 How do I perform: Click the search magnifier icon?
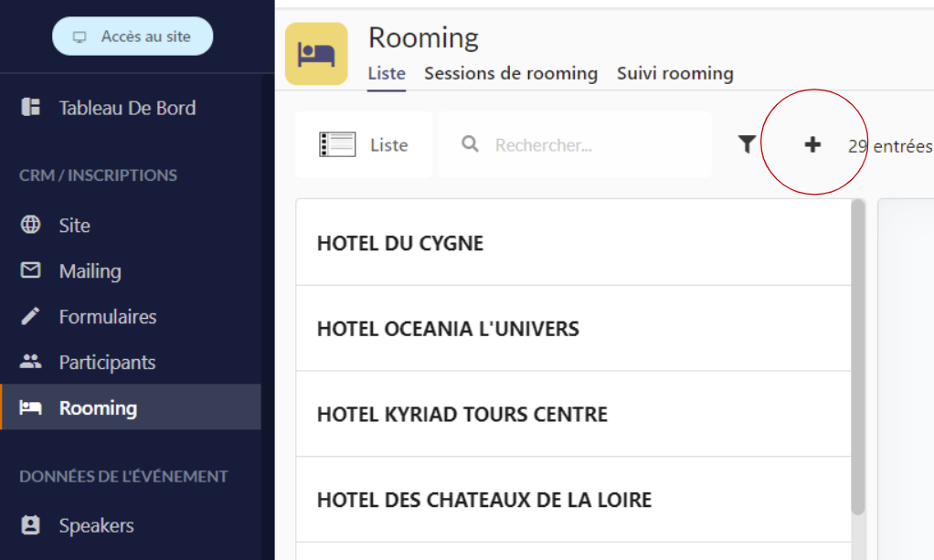point(470,144)
